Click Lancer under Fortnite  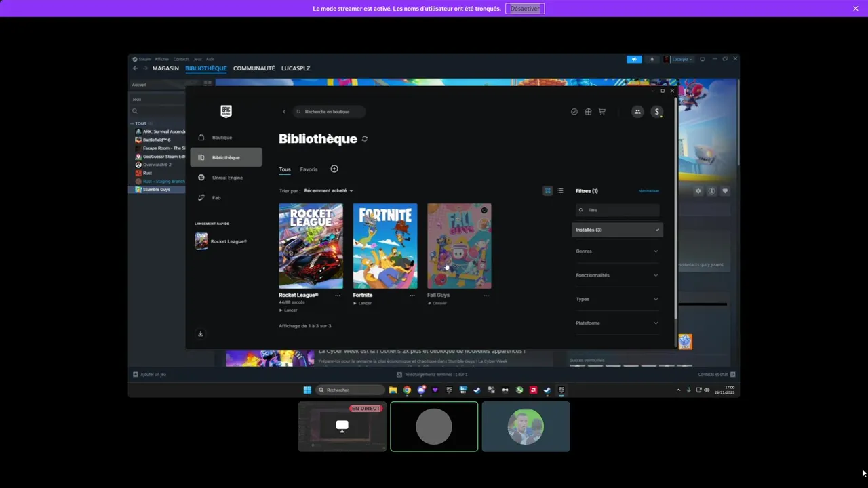click(363, 303)
